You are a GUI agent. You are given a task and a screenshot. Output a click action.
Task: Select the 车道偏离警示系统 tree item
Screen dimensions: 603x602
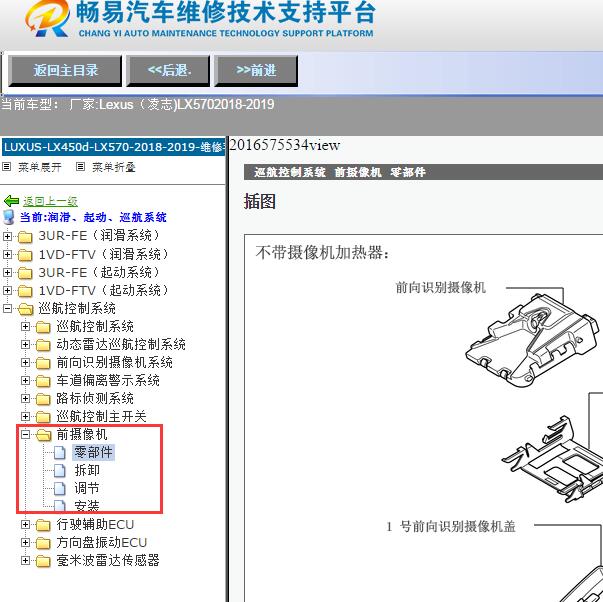click(108, 380)
